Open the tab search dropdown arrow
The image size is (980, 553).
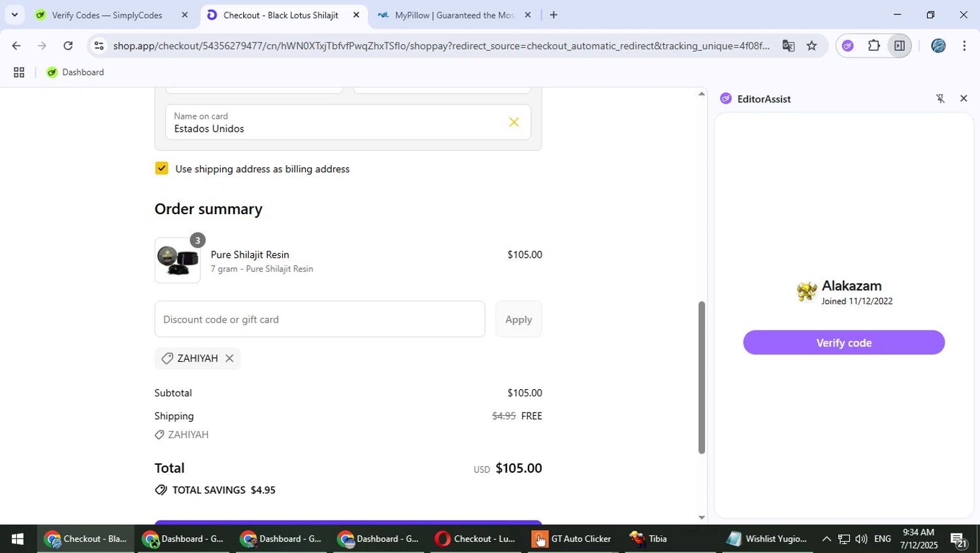14,14
